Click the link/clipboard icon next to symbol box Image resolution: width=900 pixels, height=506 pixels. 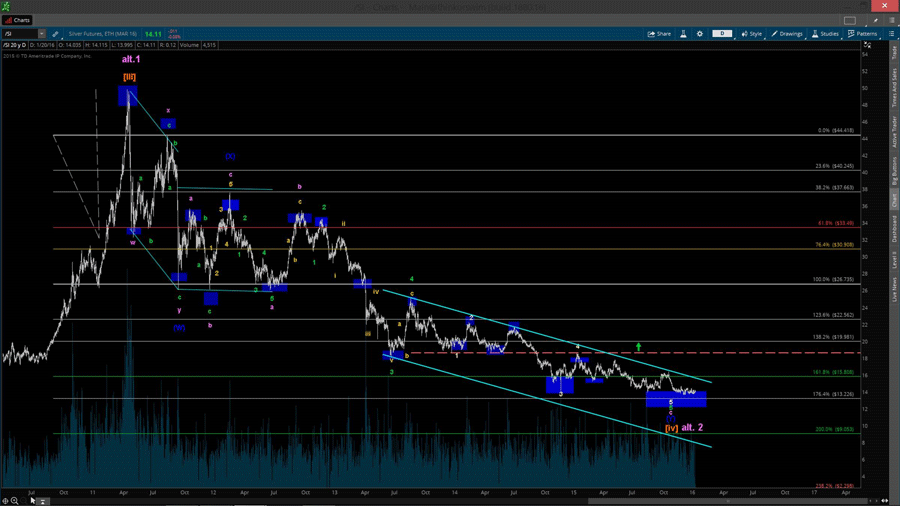55,34
